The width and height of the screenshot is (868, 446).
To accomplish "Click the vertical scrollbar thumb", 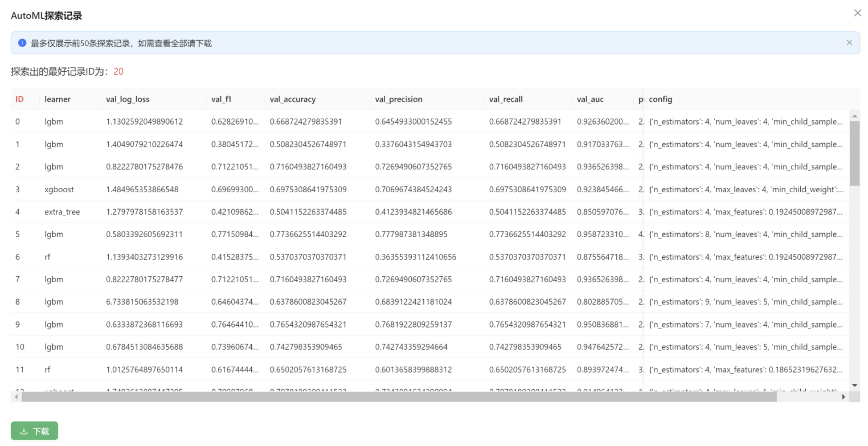I will click(x=854, y=154).
